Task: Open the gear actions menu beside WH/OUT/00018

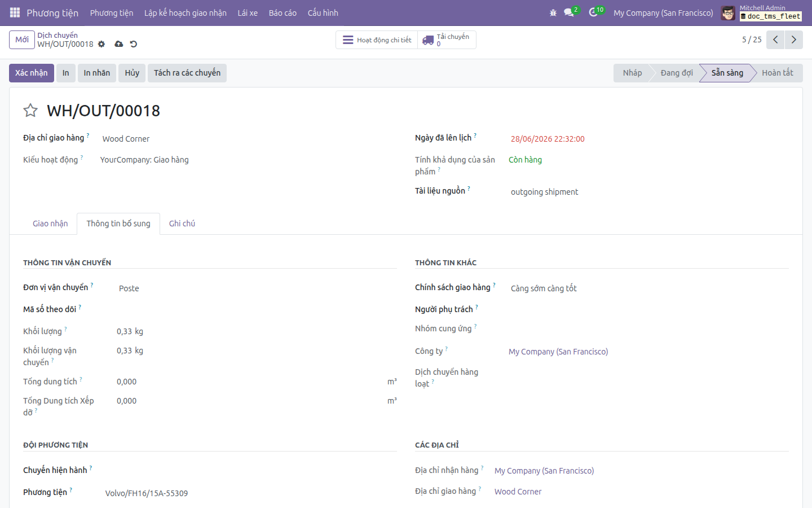Action: click(101, 44)
